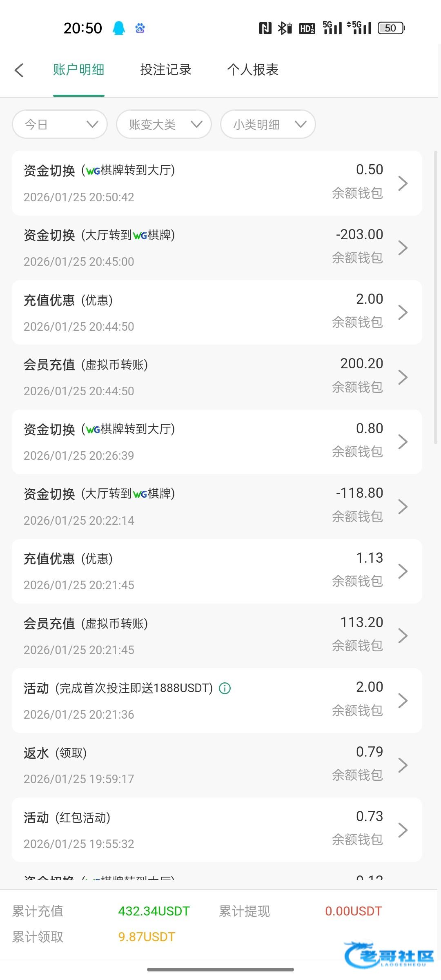Open the 充值优惠 1.13 record
This screenshot has width=441, height=980.
coord(216,571)
